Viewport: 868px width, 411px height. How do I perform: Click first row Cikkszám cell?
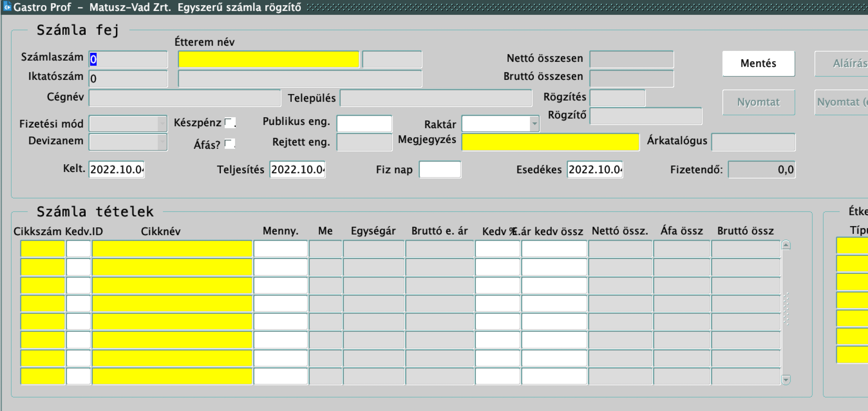[43, 249]
